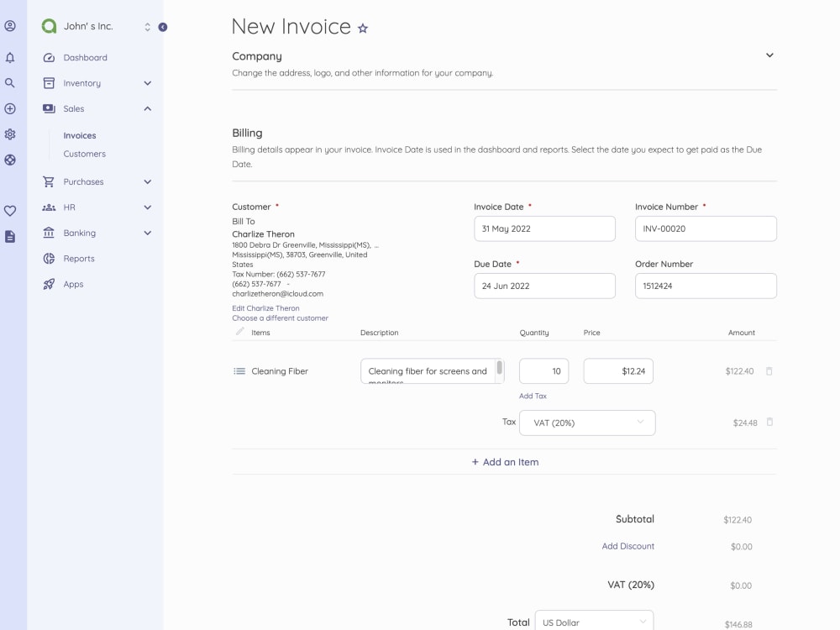840x630 pixels.
Task: Click the Invoice Date field
Action: point(544,228)
